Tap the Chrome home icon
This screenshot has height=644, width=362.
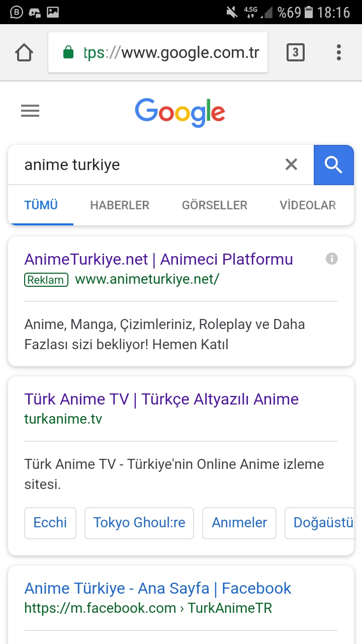pyautogui.click(x=24, y=52)
